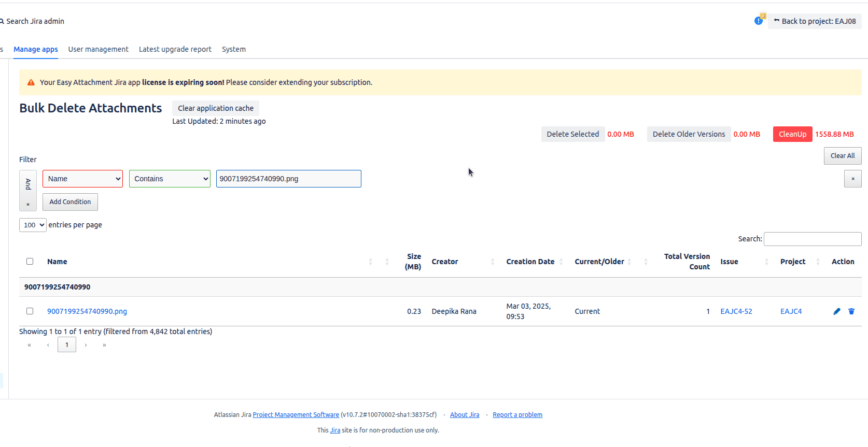Screen dimensions: 868x447
Task: Click the pencil edit icon for the attachment
Action: pos(836,311)
